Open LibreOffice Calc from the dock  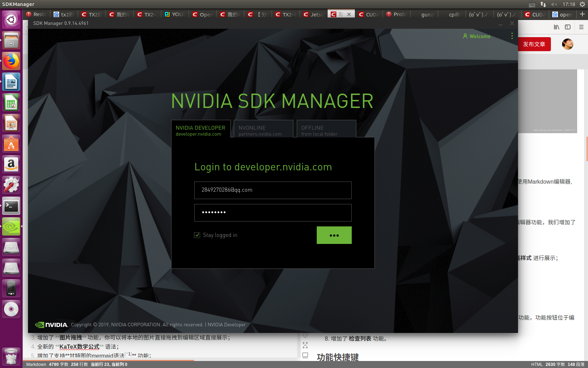click(11, 102)
